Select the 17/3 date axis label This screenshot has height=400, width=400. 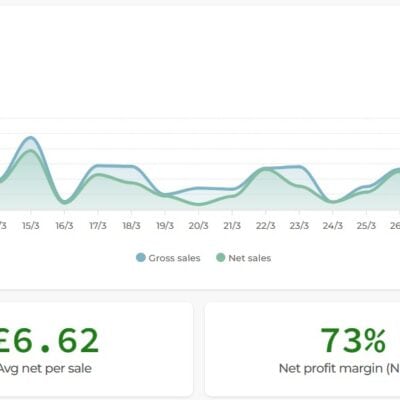(98, 226)
